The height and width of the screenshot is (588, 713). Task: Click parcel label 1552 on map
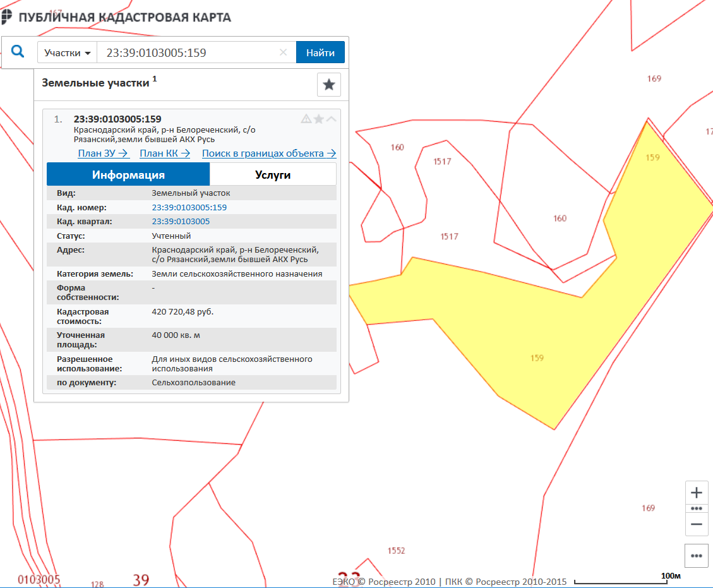(x=396, y=551)
